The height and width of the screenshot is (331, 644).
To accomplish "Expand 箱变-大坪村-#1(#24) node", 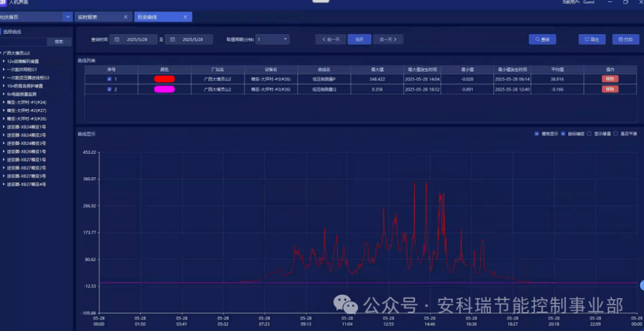I will click(x=4, y=102).
